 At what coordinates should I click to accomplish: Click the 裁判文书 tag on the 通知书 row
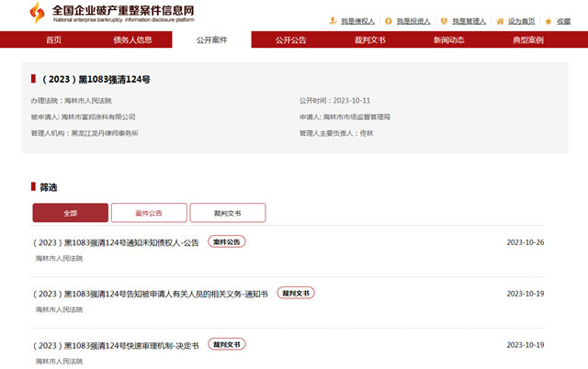[296, 293]
